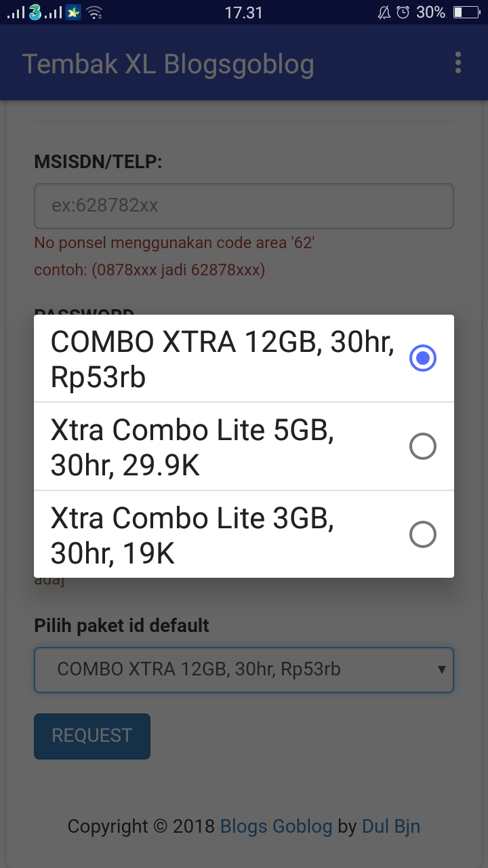The height and width of the screenshot is (868, 488).
Task: Tap the signal strength bars icon
Action: tap(14, 12)
